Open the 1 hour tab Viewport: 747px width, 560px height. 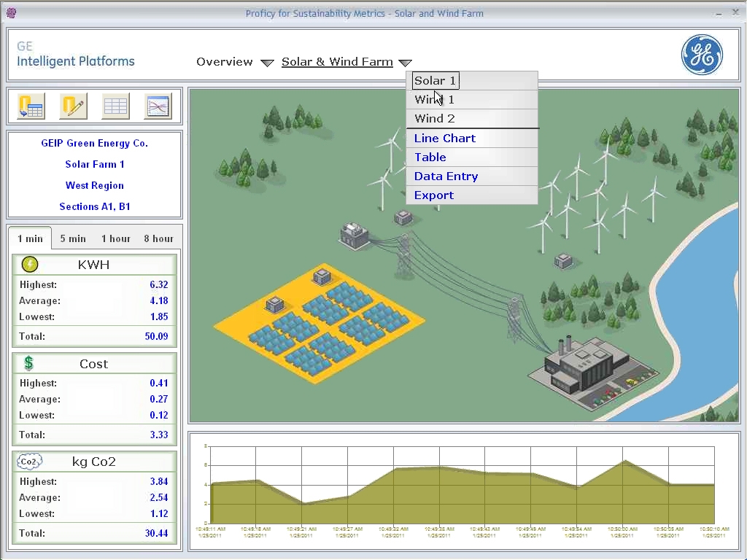(116, 238)
